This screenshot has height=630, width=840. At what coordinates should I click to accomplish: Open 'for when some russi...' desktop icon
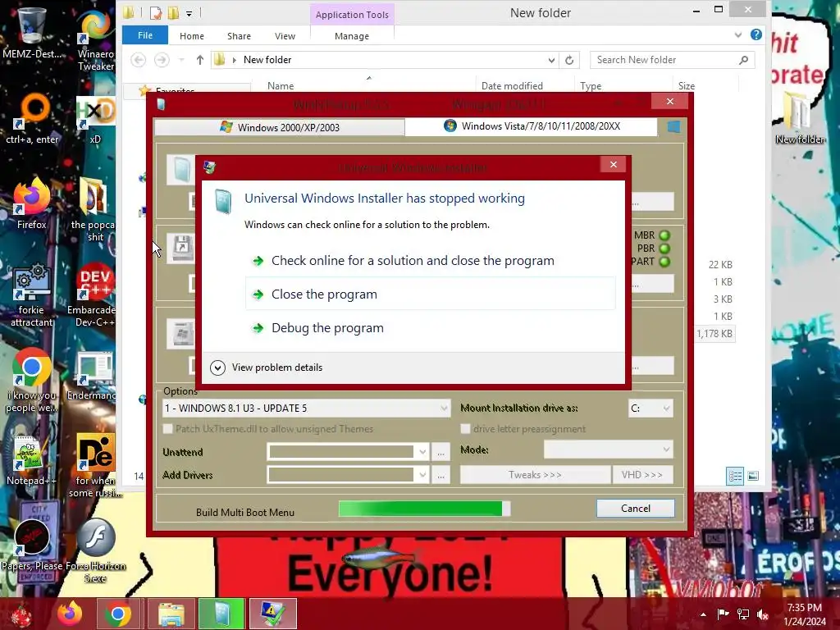(95, 465)
